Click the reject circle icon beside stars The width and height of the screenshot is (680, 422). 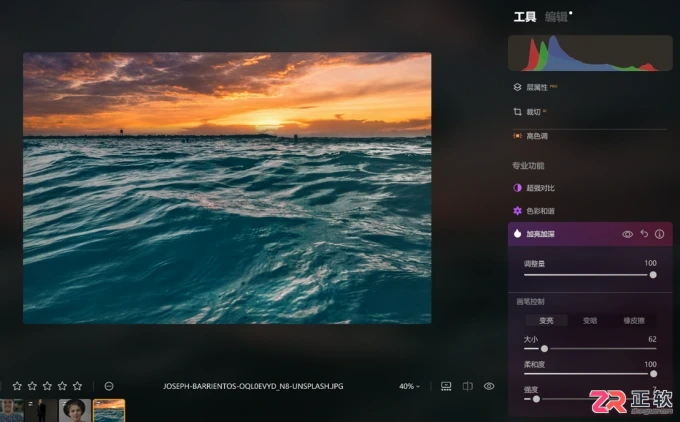tap(109, 386)
